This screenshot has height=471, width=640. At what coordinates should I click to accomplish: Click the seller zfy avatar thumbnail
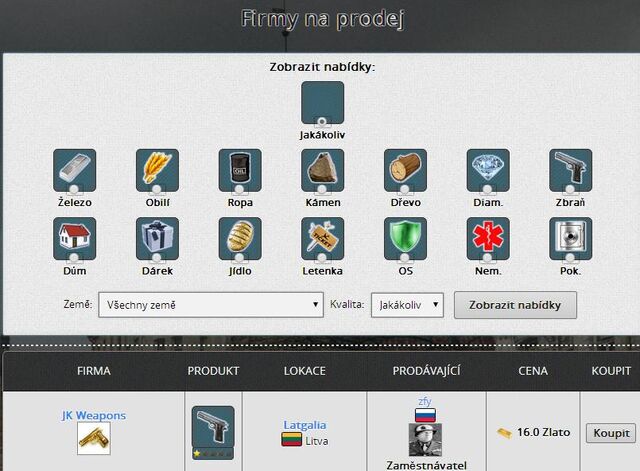coord(425,440)
